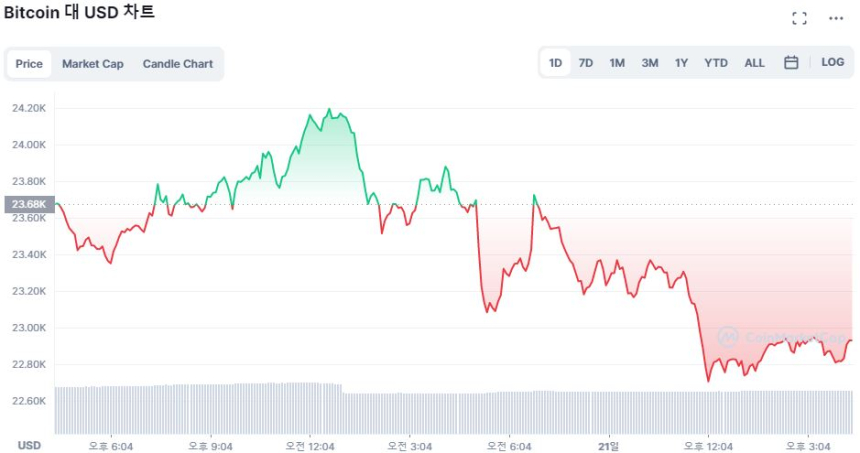Click the 21일 date marker on the axis

[x=609, y=445]
